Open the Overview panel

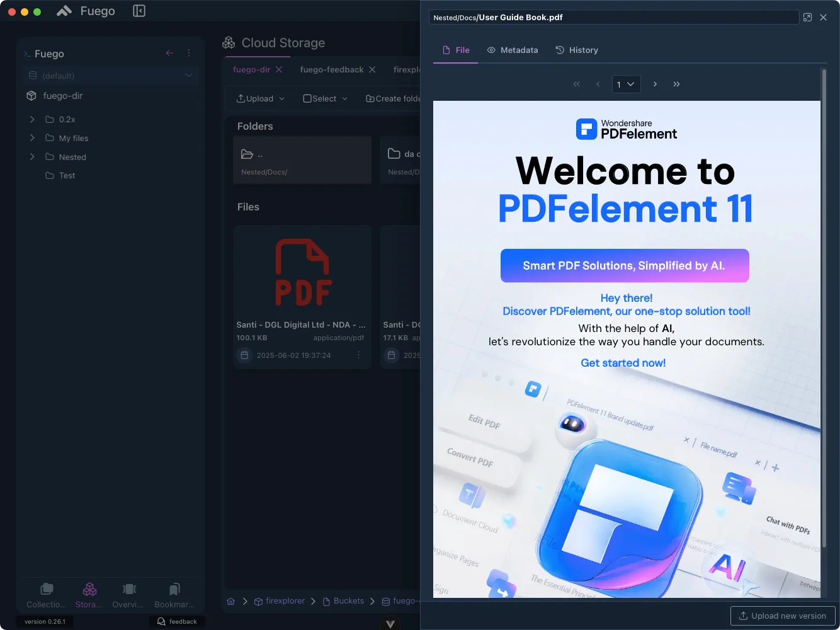tap(128, 594)
